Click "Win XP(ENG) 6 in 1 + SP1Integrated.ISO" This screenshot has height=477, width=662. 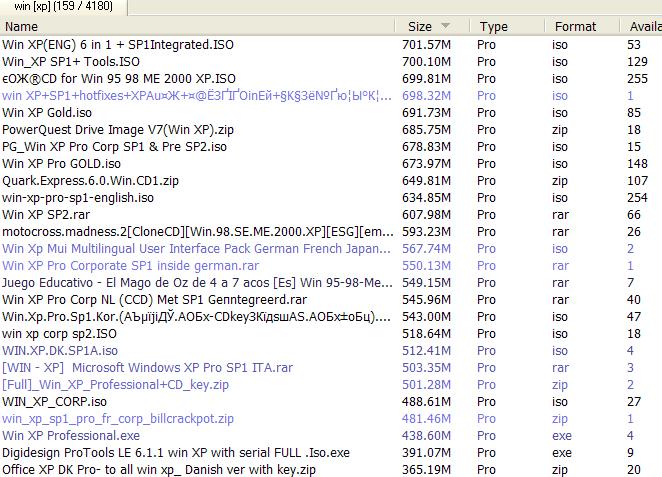(120, 45)
